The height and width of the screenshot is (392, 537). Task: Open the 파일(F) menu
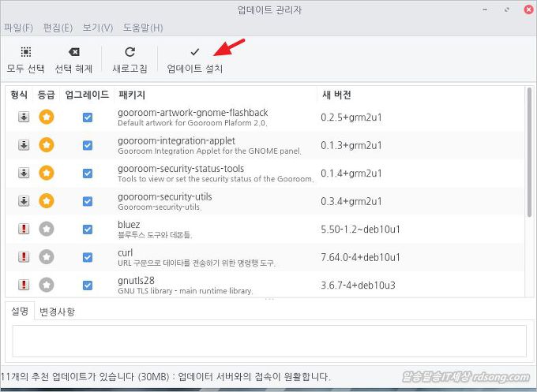(x=18, y=28)
